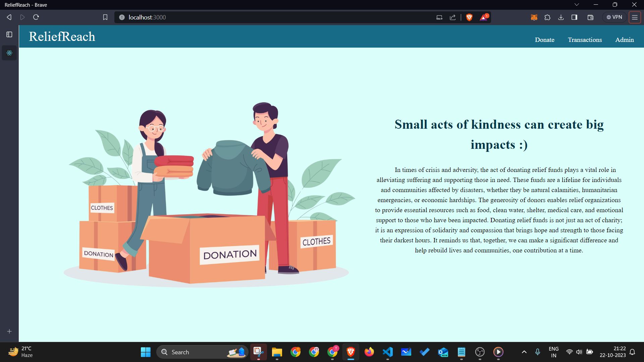Click the bookmark this page icon
Viewport: 644px width, 362px height.
105,17
